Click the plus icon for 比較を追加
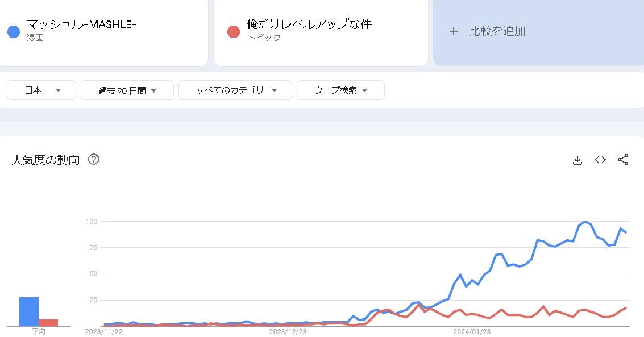The width and height of the screenshot is (644, 337). point(454,31)
